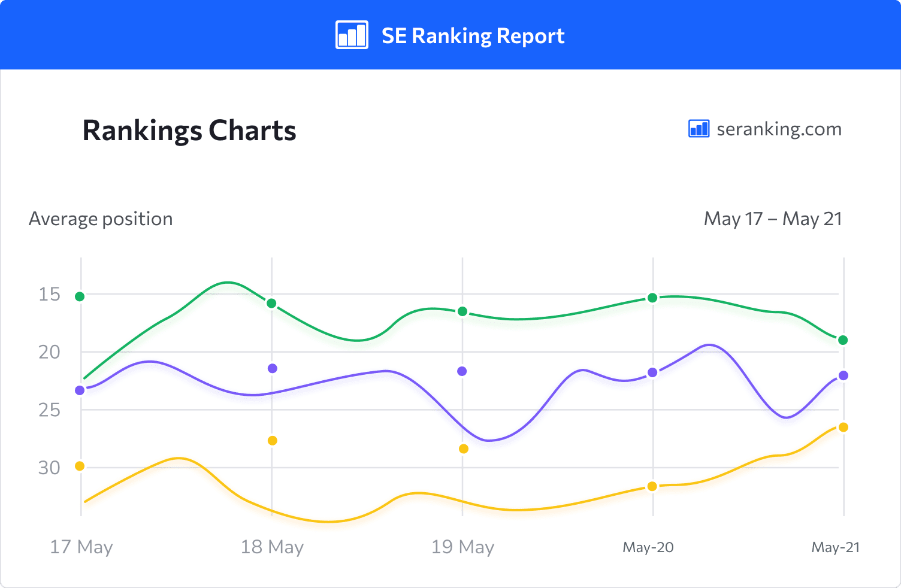Select the green data point on 17 May
Image resolution: width=901 pixels, height=588 pixels.
tap(80, 296)
